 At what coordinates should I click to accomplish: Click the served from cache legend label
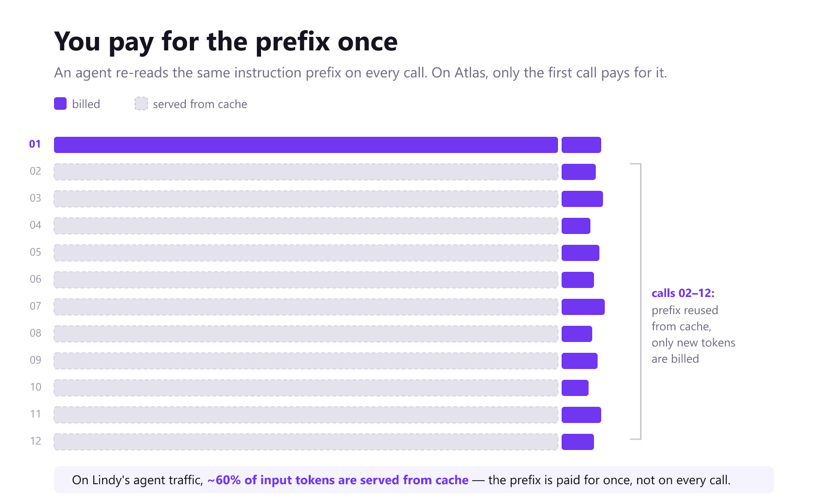tap(200, 104)
